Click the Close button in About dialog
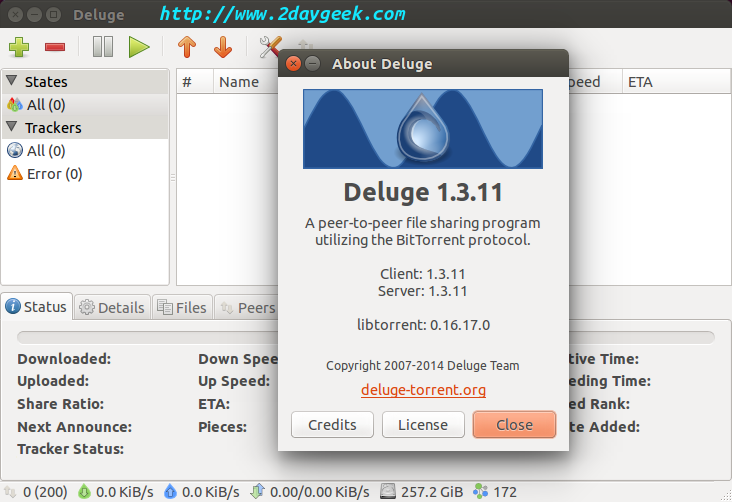 (514, 424)
